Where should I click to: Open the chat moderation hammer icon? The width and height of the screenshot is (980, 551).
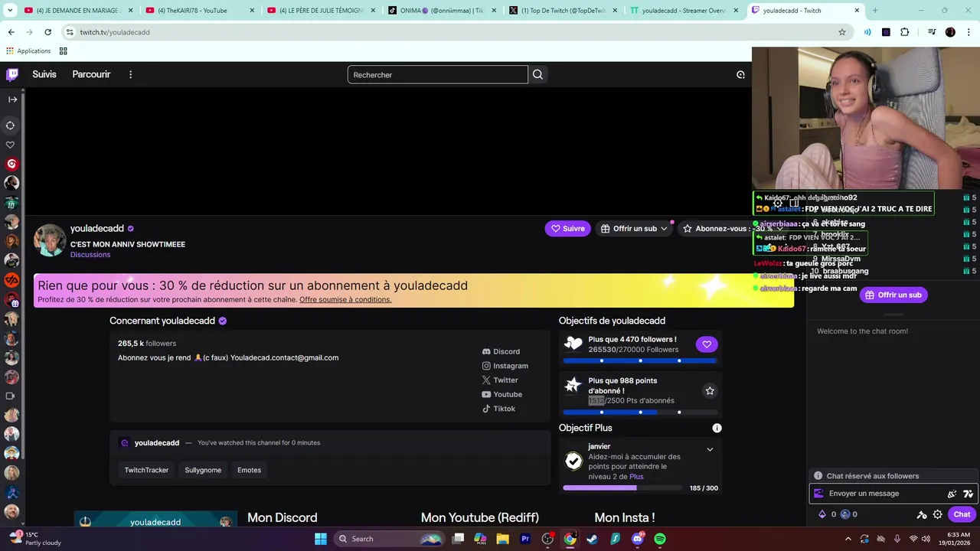[x=922, y=514]
